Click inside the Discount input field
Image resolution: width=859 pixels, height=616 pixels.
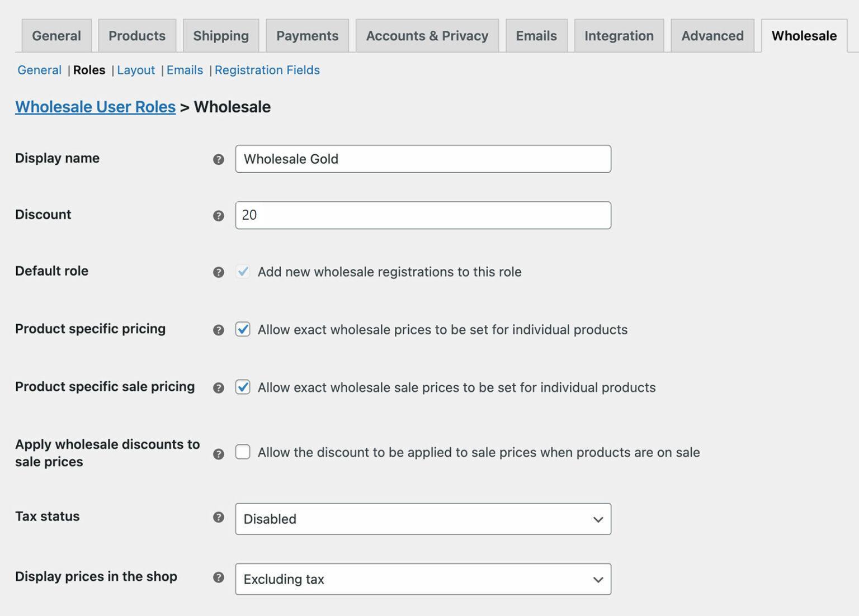423,215
